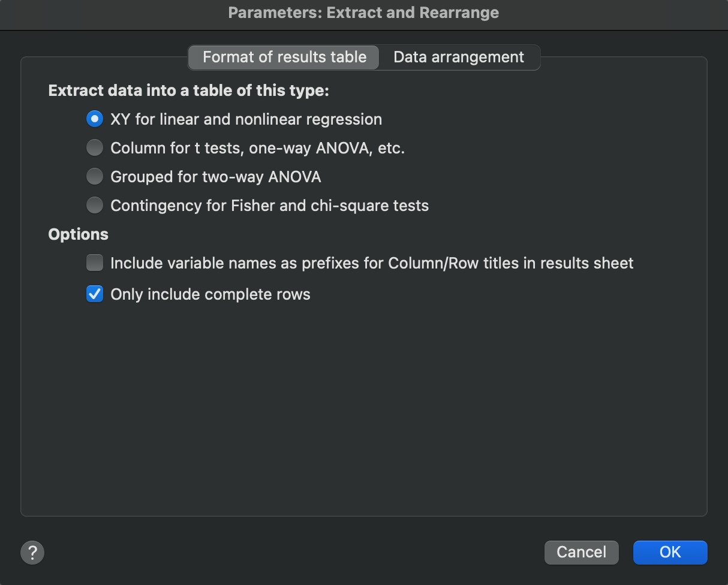This screenshot has width=728, height=585.
Task: Click the Parameters: Extract and Rearrange title bar
Action: point(363,13)
